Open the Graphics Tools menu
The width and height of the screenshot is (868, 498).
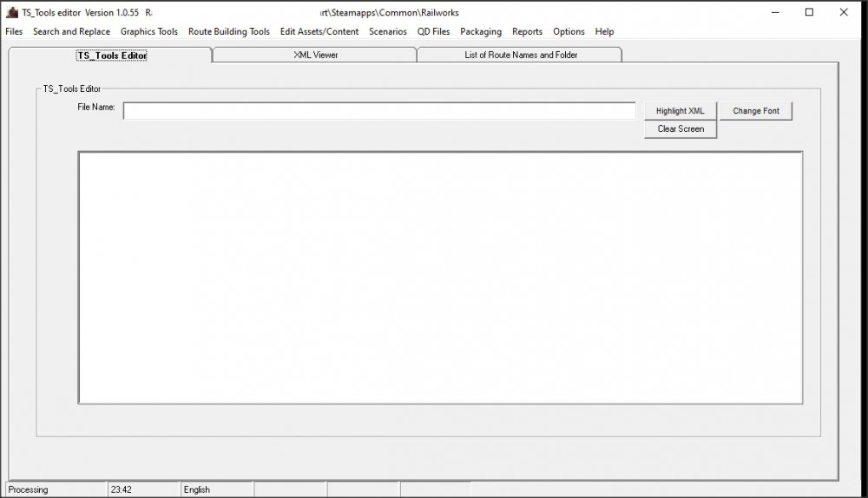[148, 31]
